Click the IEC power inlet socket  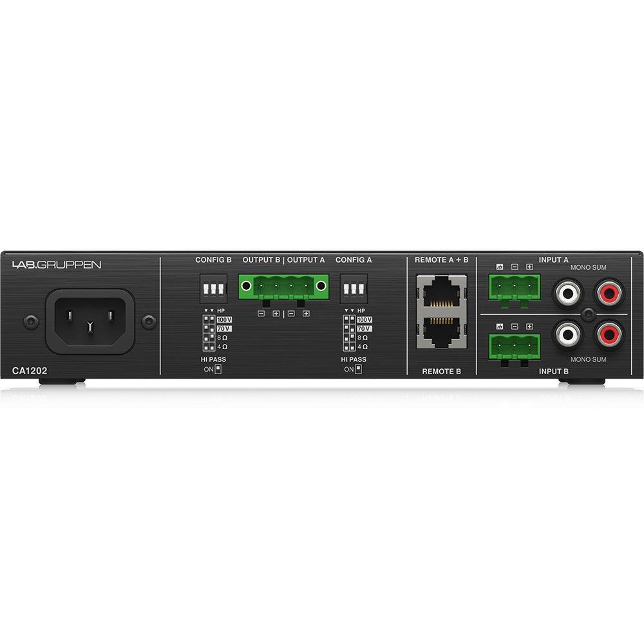coord(90,319)
